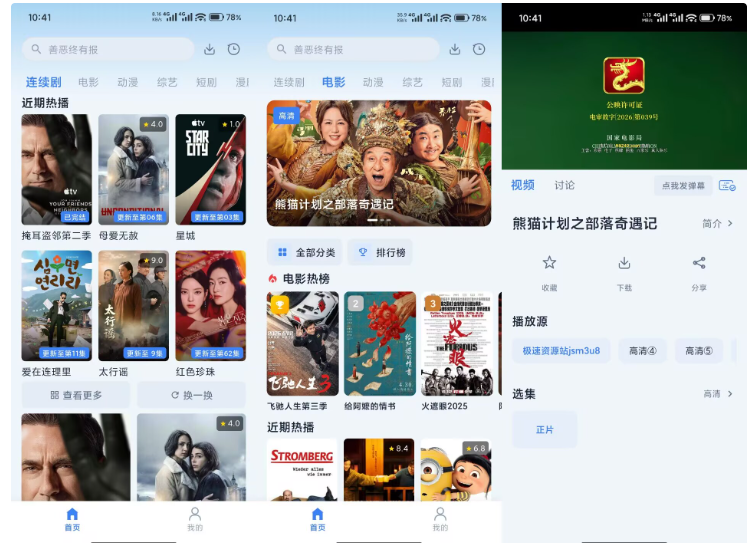Open 太行谣 poster
The height and width of the screenshot is (543, 750).
133,306
